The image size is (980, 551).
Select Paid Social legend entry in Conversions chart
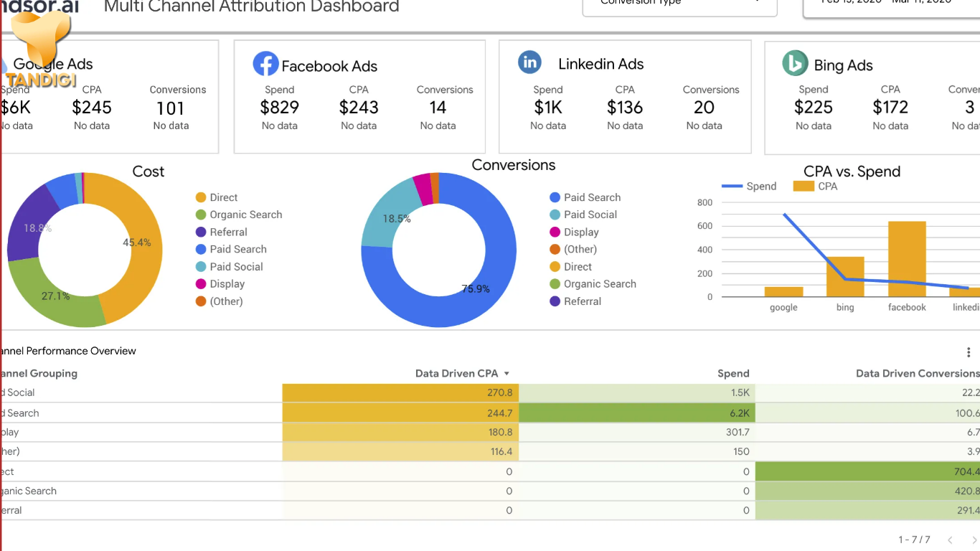pyautogui.click(x=583, y=215)
